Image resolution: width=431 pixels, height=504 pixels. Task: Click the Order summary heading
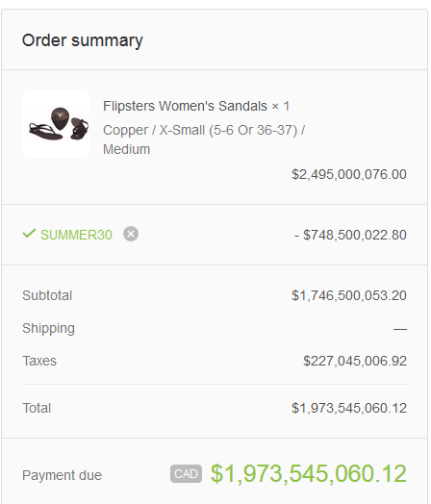click(83, 40)
